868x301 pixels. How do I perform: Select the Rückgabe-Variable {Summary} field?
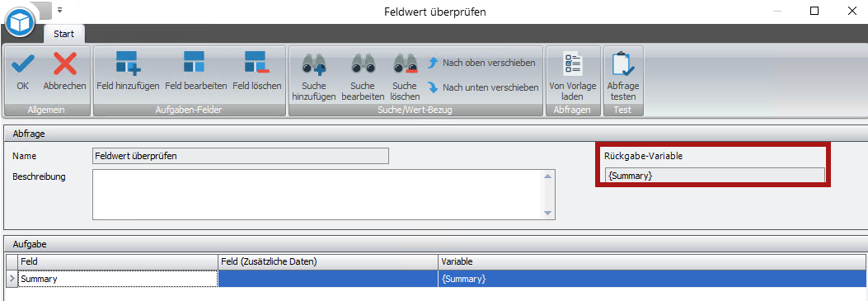pos(715,176)
